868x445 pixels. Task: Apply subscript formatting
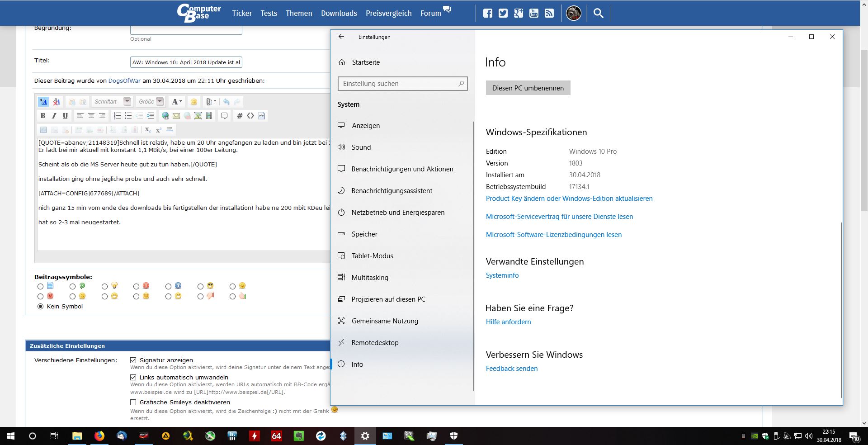tap(148, 130)
